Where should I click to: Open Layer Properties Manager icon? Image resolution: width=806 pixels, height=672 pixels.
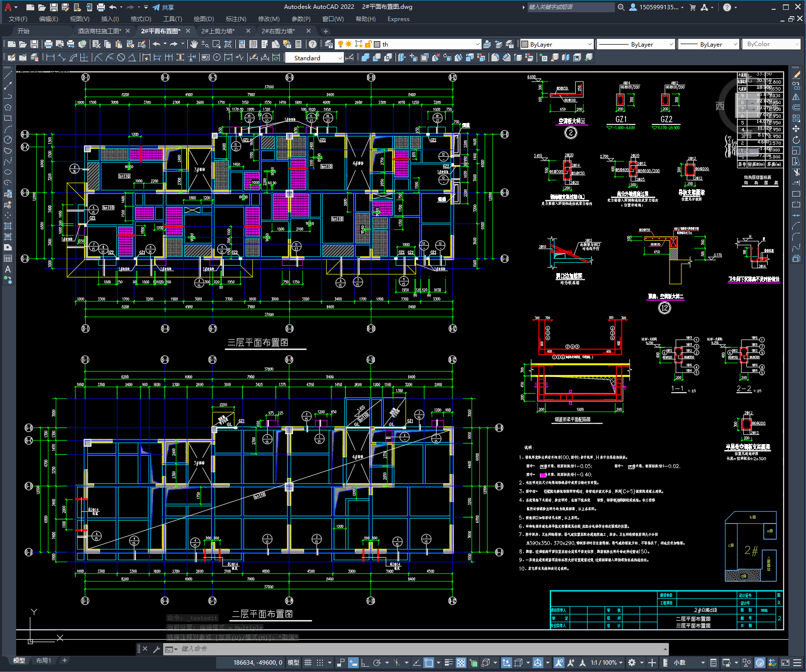pyautogui.click(x=329, y=44)
